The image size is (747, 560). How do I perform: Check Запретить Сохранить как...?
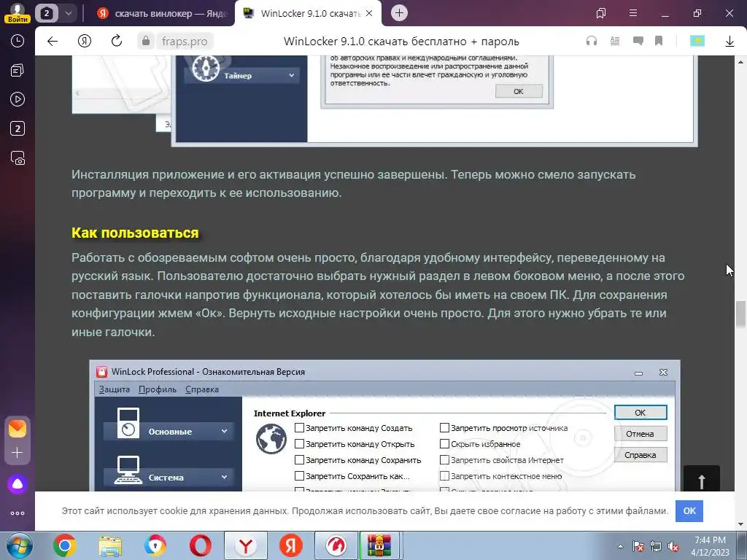(x=299, y=475)
